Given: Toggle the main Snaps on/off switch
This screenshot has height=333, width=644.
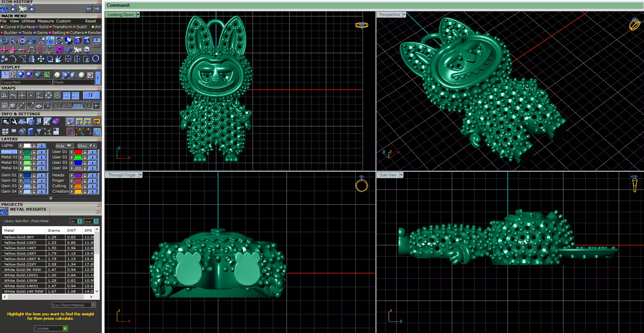Looking at the screenshot, I should tap(91, 96).
